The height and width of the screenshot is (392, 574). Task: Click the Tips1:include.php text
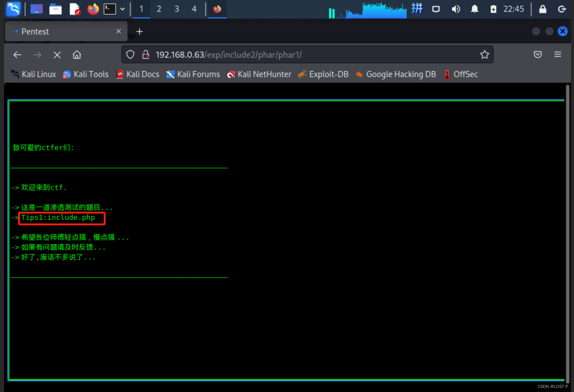coord(58,218)
